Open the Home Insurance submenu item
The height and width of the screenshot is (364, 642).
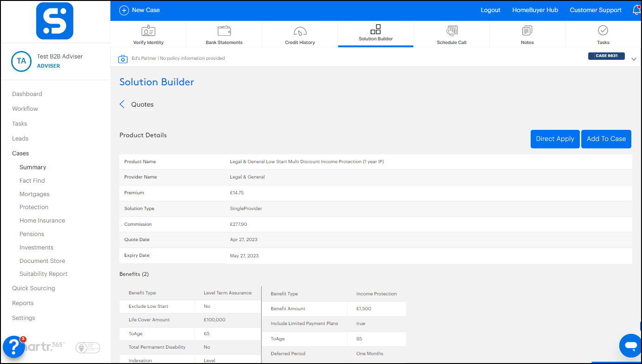42,220
